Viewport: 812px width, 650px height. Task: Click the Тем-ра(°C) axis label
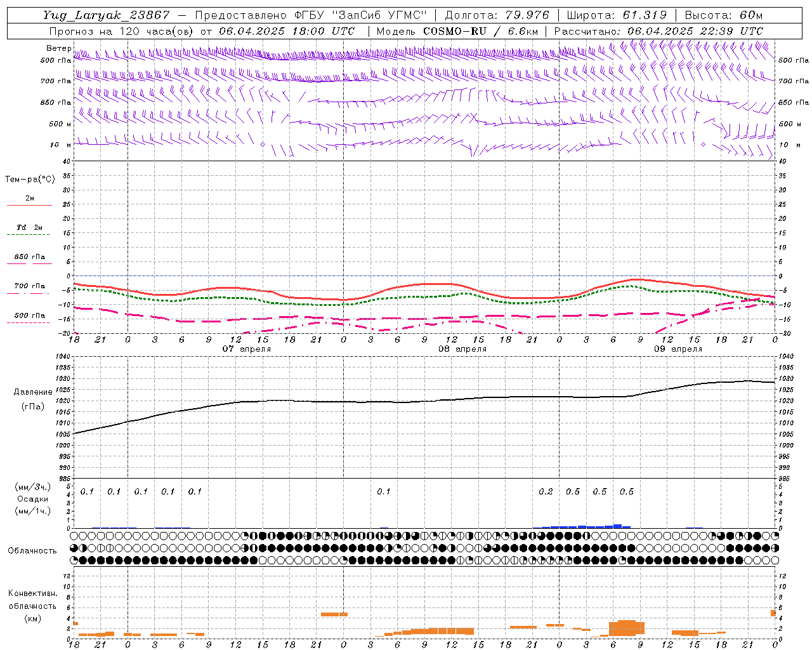coord(30,180)
